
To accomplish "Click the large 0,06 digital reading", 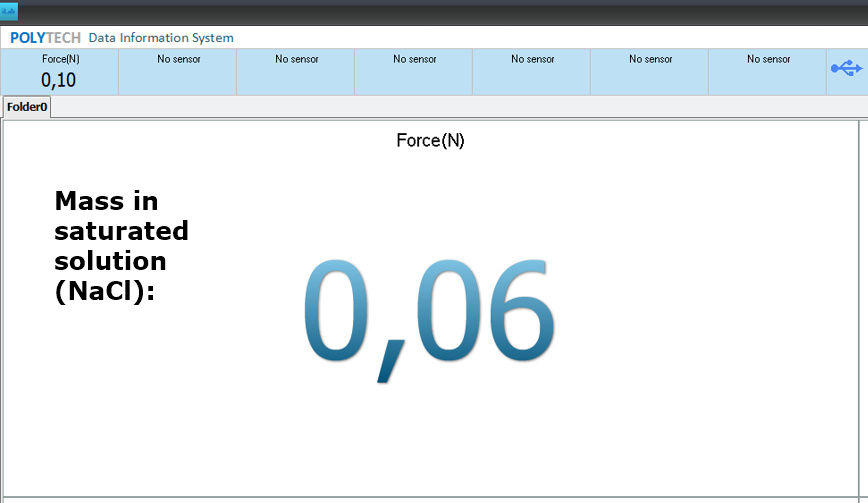I will [x=428, y=315].
